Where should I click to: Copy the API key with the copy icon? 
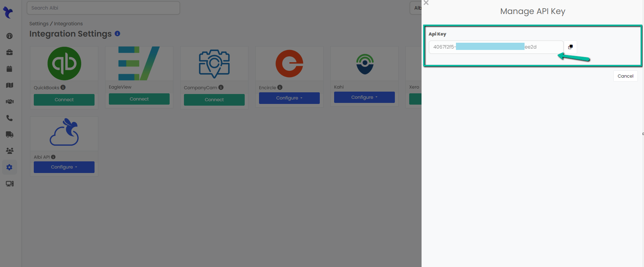pos(570,47)
